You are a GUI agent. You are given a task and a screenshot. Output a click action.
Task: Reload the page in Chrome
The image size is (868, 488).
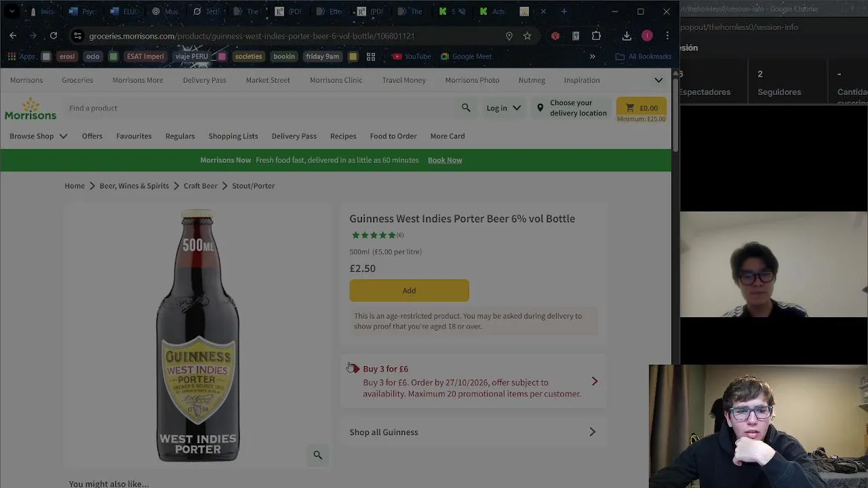click(x=54, y=35)
